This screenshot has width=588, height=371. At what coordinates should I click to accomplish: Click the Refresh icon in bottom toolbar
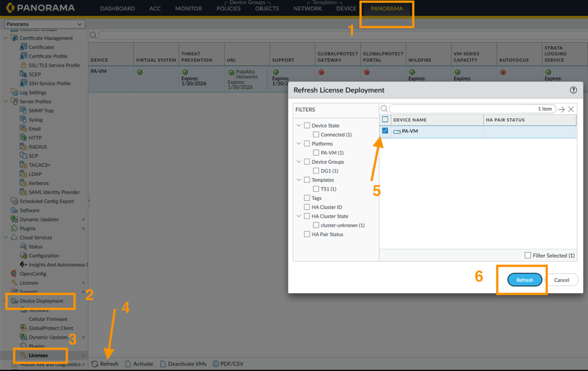[x=95, y=364]
